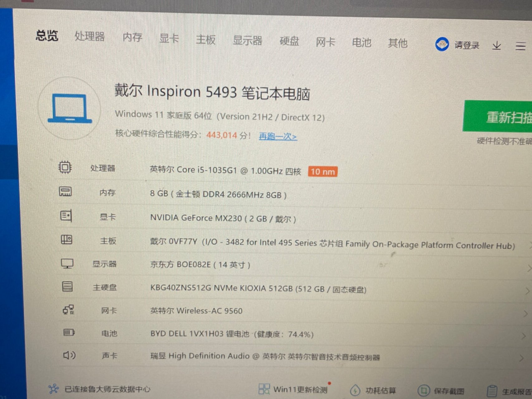Click the 功耗估算 power estimate button
The height and width of the screenshot is (399, 532).
tap(373, 390)
